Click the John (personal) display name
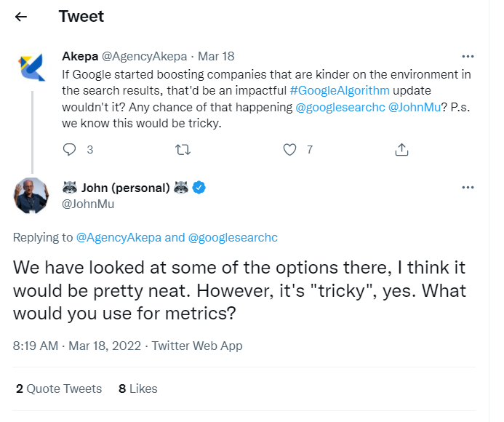 125,188
